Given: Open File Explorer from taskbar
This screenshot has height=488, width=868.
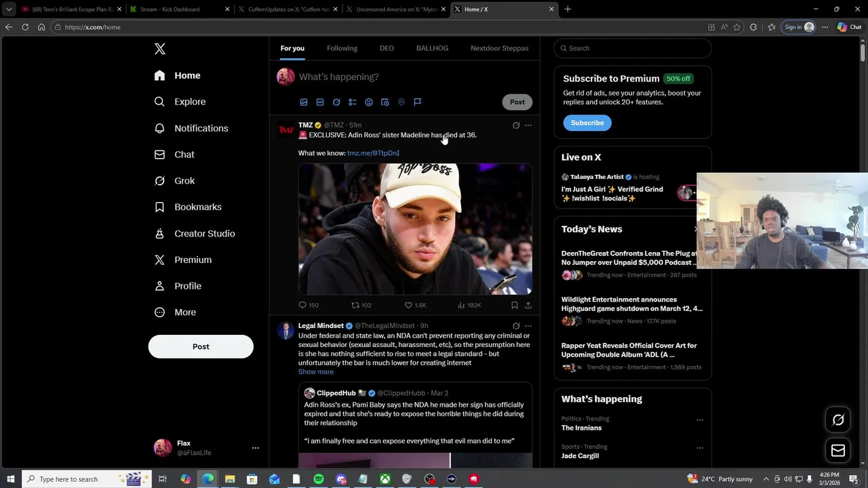Looking at the screenshot, I should [230, 479].
